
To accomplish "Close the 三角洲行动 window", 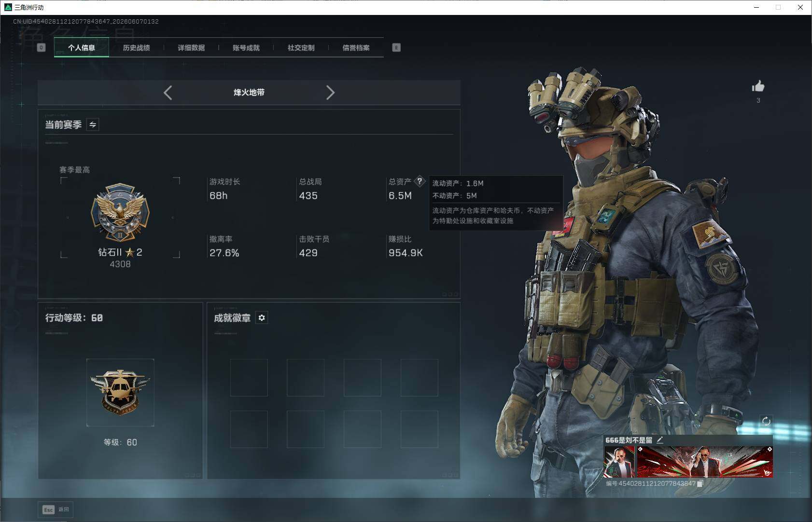I will coord(800,7).
